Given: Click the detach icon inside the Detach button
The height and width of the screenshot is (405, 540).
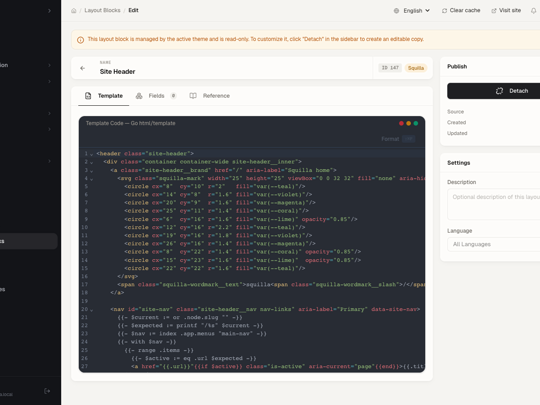Looking at the screenshot, I should [x=499, y=91].
